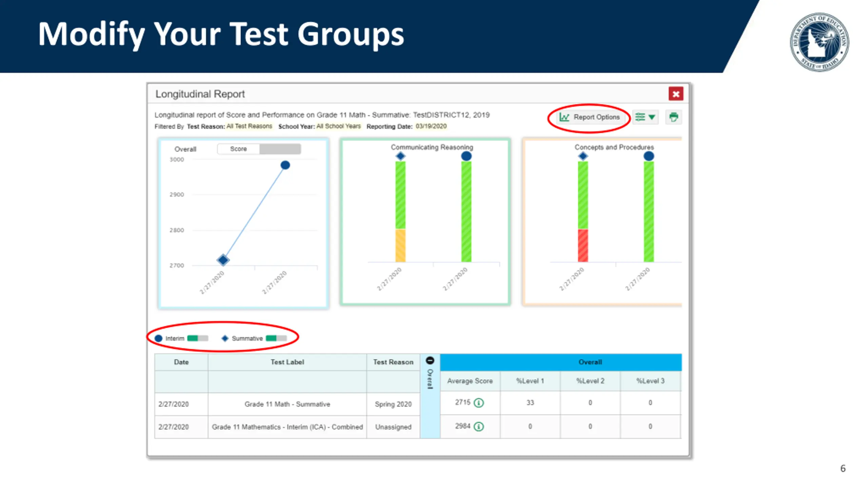Image resolution: width=868 pixels, height=488 pixels.
Task: Toggle the Summative tests switch
Action: [x=276, y=338]
